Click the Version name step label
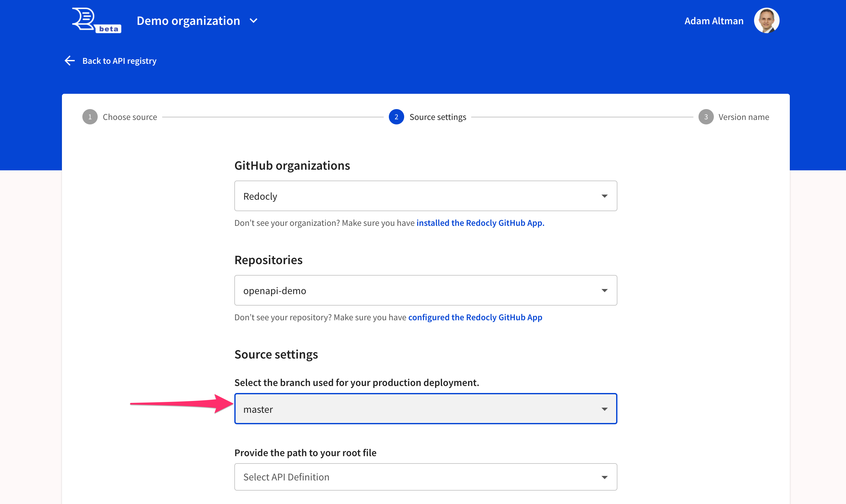This screenshot has height=504, width=846. (x=743, y=116)
